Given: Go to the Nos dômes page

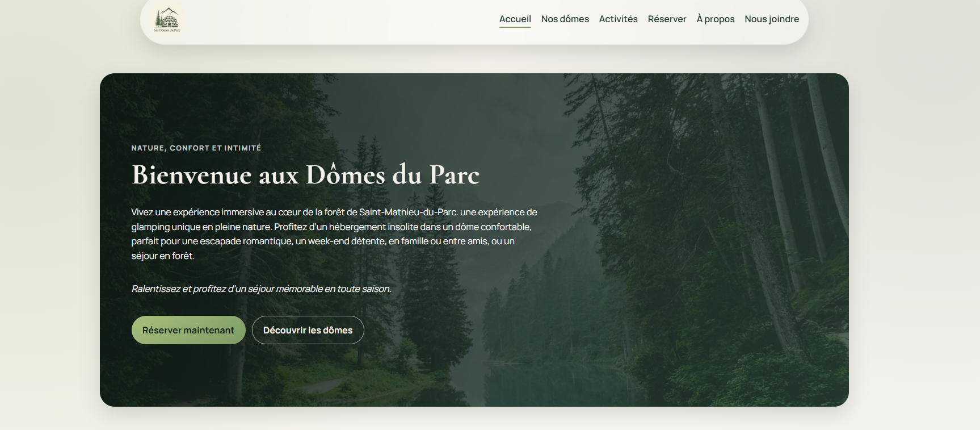Looking at the screenshot, I should coord(565,19).
